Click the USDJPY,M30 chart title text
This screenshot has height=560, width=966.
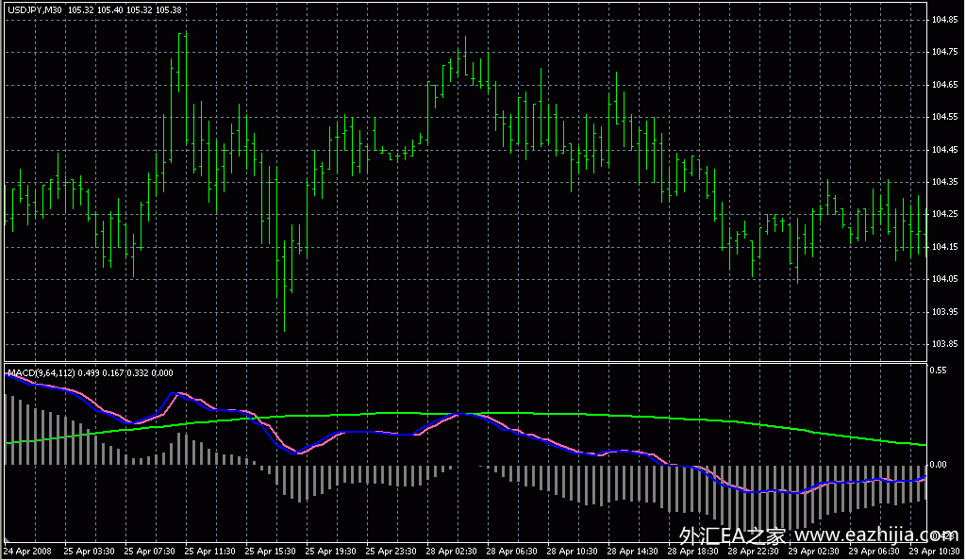click(35, 10)
